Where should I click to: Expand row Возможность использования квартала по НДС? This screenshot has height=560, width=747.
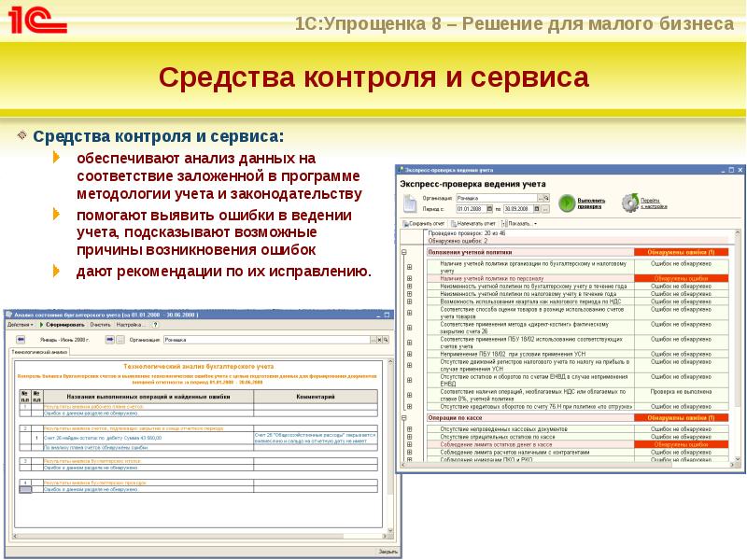[x=409, y=301]
